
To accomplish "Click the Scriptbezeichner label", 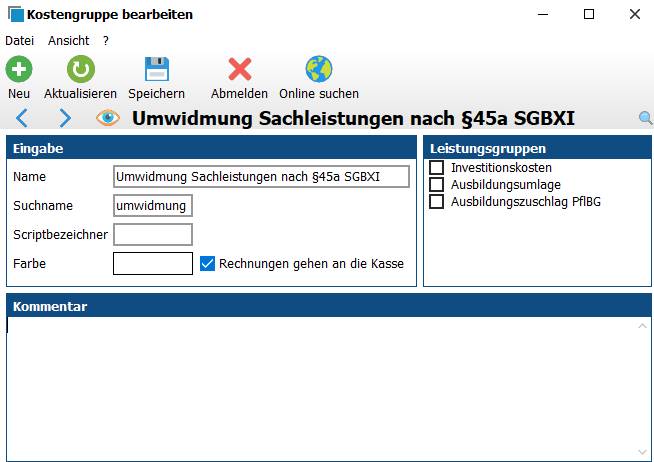I will (60, 234).
